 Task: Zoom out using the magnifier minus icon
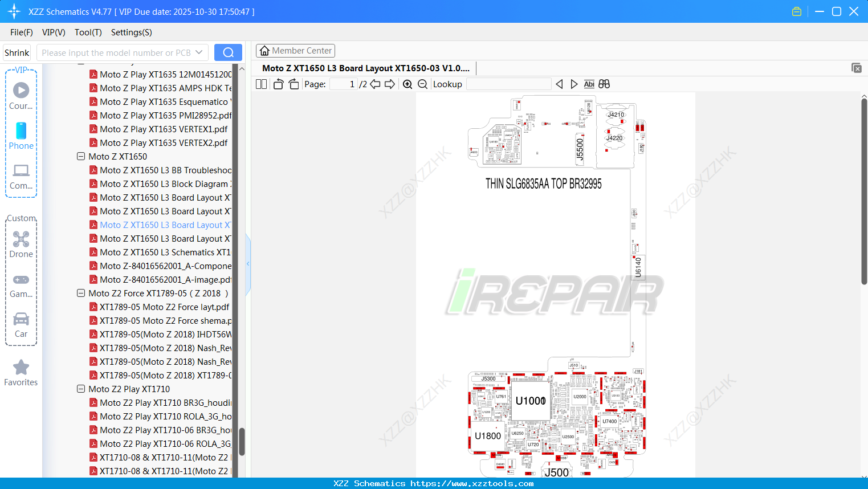422,84
